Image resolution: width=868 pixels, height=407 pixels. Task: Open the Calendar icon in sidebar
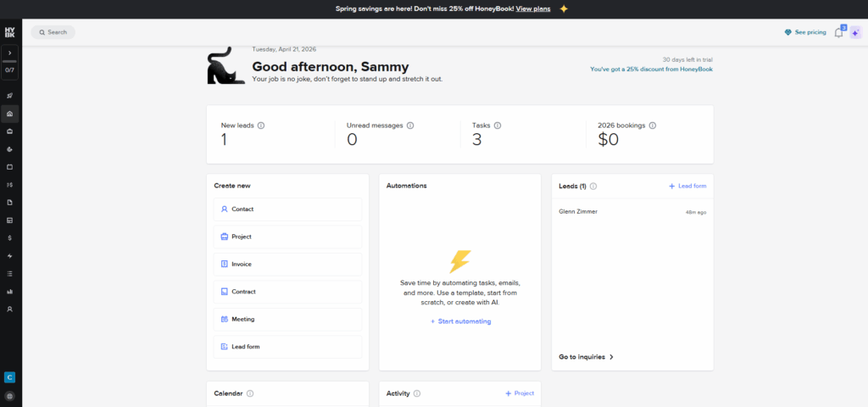[9, 167]
